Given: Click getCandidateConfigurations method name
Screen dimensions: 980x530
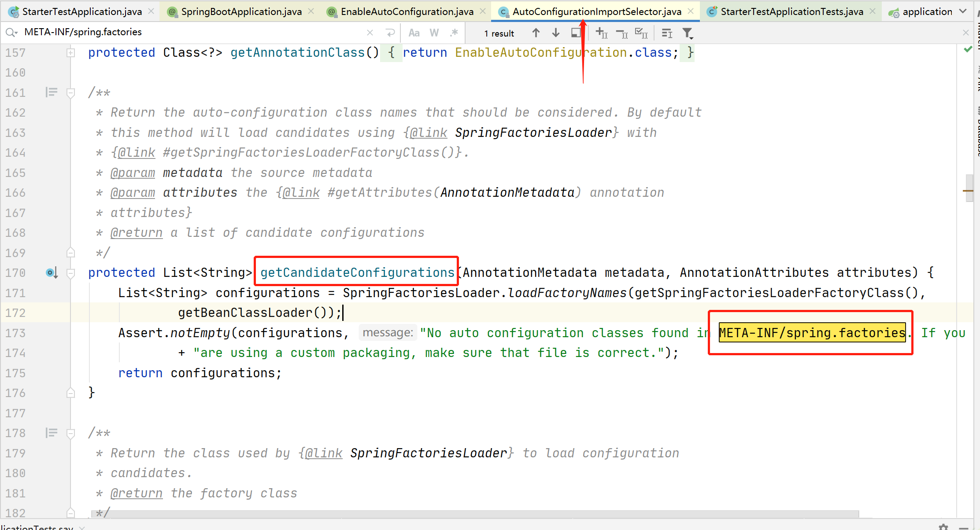Looking at the screenshot, I should [357, 273].
